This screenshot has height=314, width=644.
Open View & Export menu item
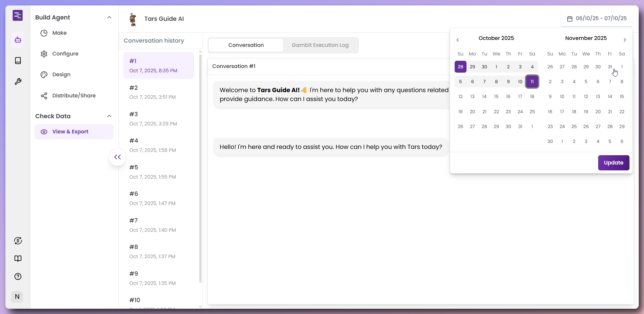click(x=74, y=132)
